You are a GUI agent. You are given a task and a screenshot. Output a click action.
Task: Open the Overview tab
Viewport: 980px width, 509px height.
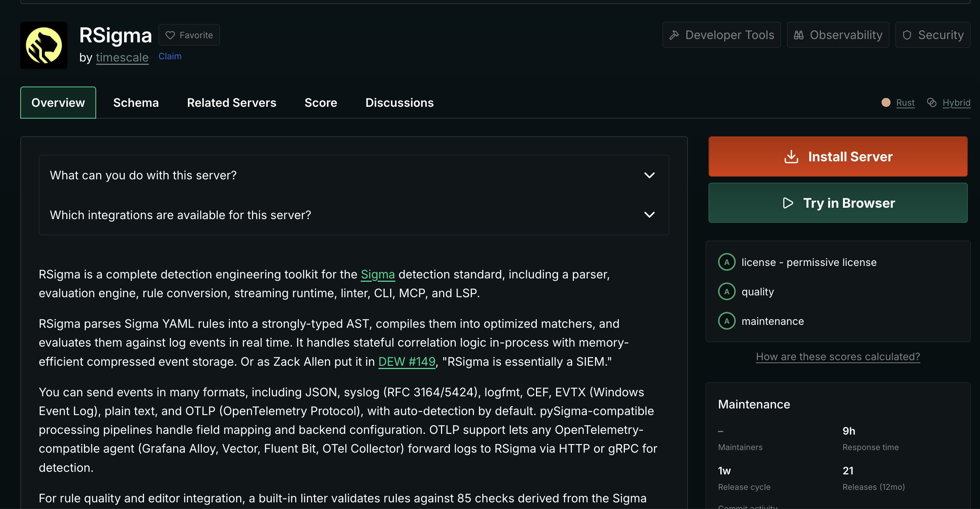coord(58,103)
